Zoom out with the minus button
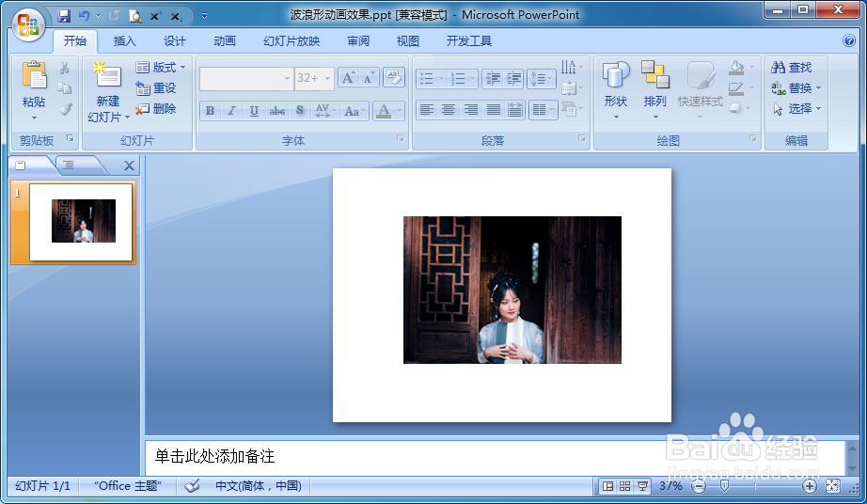This screenshot has width=867, height=504. [699, 486]
